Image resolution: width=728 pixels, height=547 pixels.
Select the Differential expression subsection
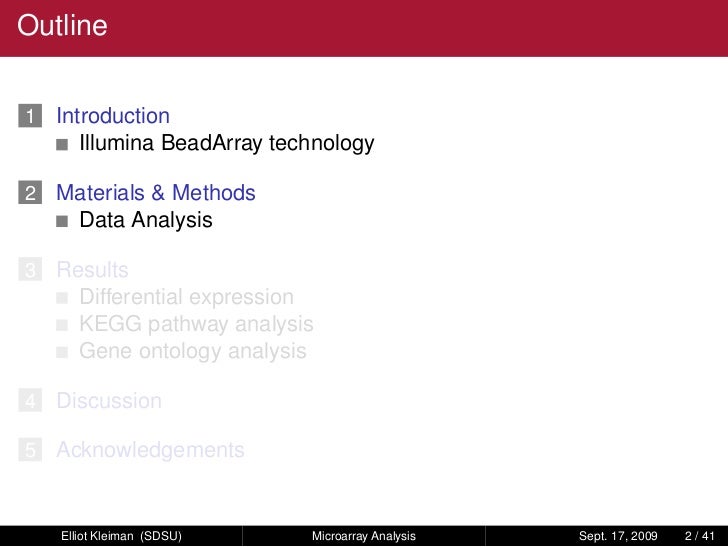click(186, 297)
